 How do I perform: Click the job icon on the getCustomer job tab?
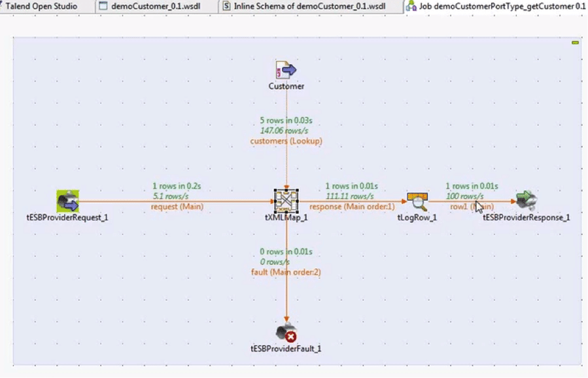point(411,6)
